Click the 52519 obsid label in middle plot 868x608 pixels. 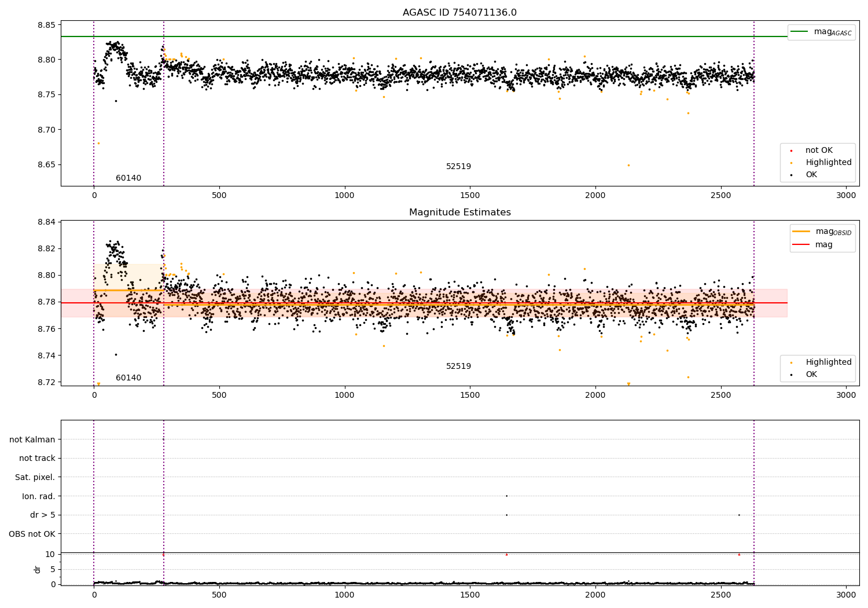click(458, 367)
